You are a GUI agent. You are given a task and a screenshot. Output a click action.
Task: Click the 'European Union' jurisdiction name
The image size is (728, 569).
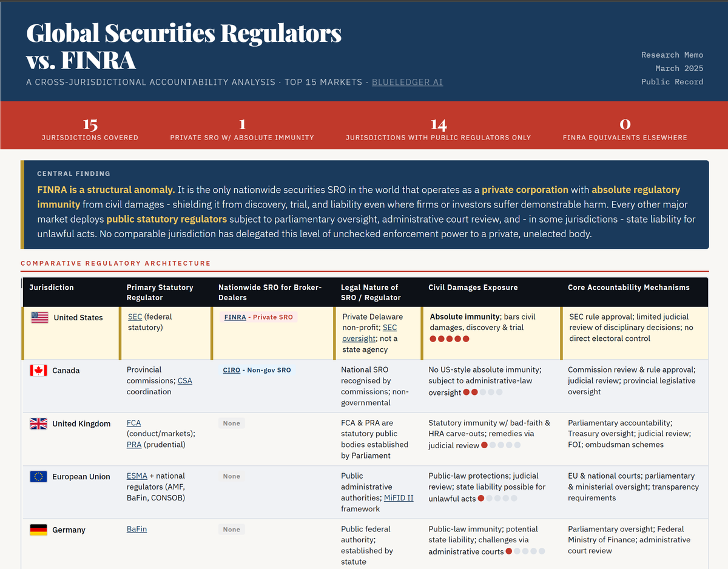click(x=81, y=477)
